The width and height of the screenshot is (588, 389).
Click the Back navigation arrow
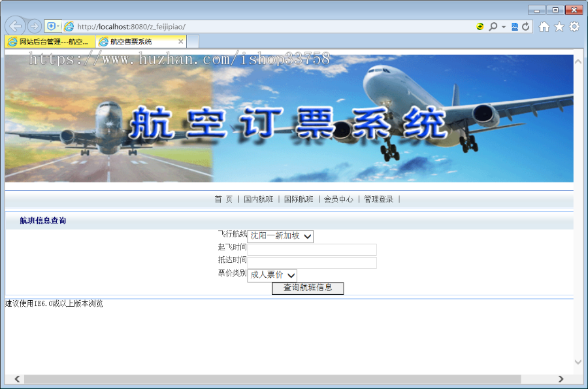click(x=16, y=25)
